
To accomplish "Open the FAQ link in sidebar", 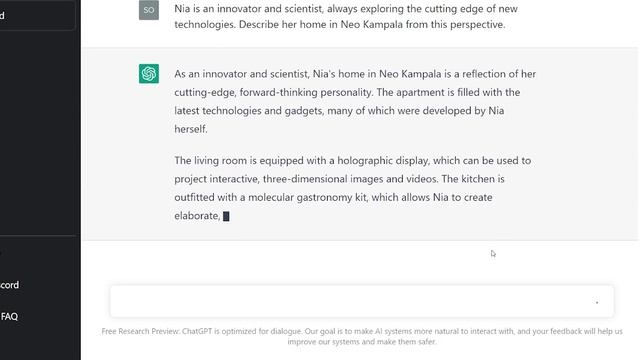I will coord(9,316).
